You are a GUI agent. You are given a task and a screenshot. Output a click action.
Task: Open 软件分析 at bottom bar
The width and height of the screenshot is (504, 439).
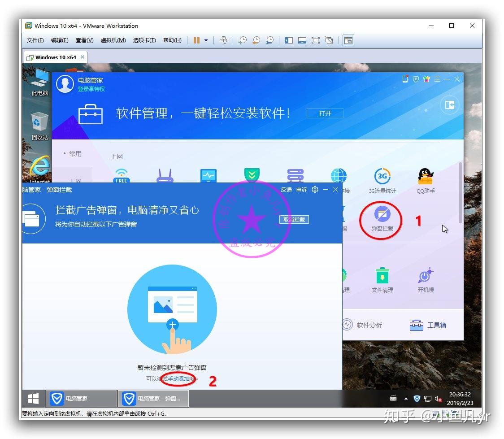coord(362,325)
